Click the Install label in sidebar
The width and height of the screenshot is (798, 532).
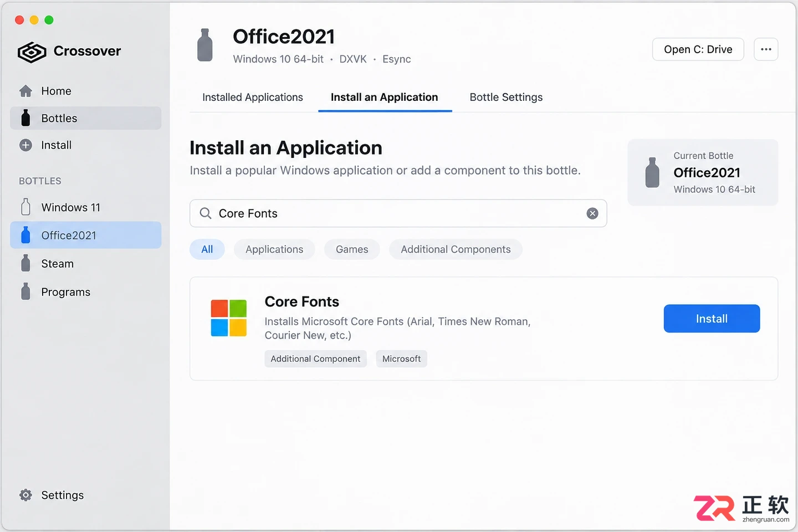(x=57, y=145)
